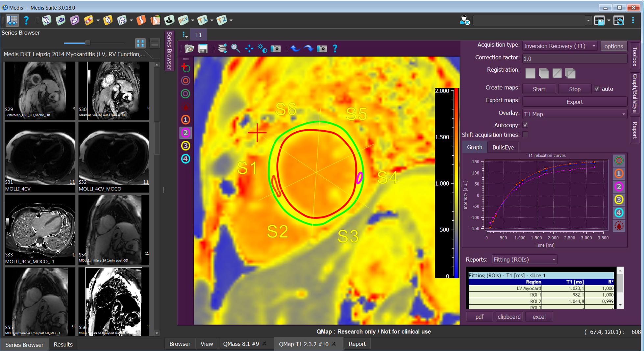Select the cyan ROI 4 drawing tool
644x351 pixels.
click(186, 159)
